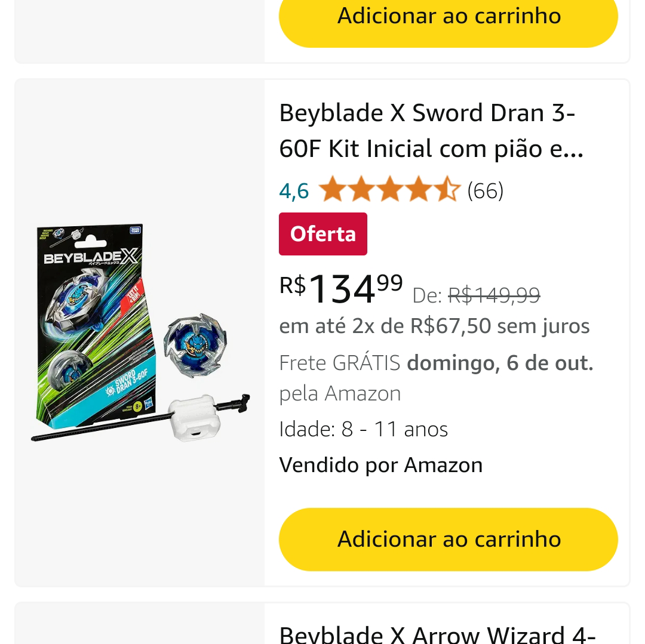Add Sword Dran kit to cart
The width and height of the screenshot is (645, 644).
[448, 539]
